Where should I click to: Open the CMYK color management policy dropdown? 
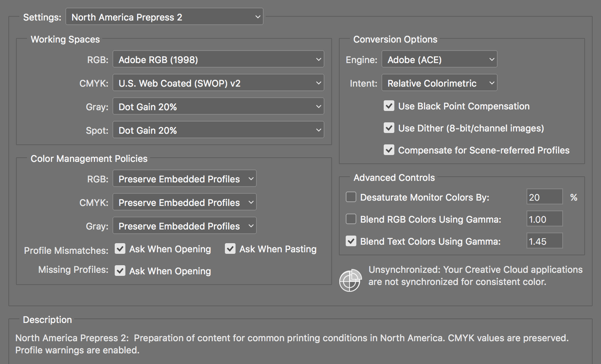(x=184, y=202)
